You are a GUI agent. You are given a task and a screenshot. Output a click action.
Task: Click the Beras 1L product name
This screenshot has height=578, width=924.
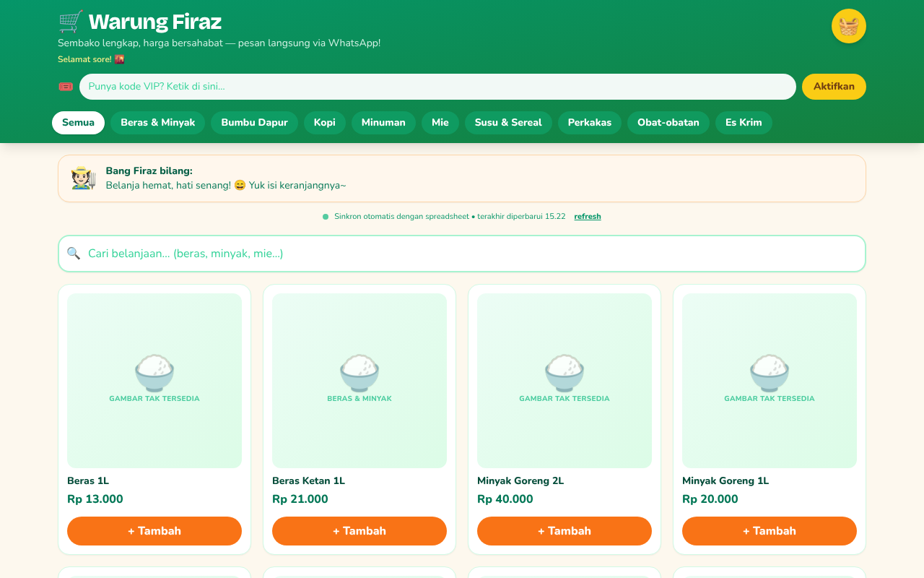point(88,481)
